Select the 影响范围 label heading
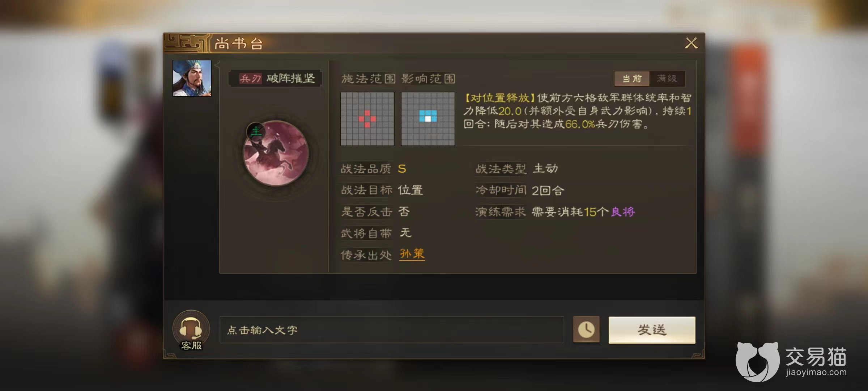868x391 pixels. pyautogui.click(x=428, y=79)
